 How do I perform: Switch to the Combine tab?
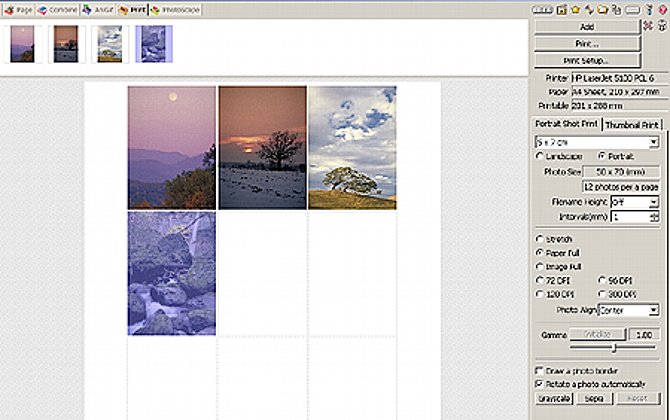[58, 10]
